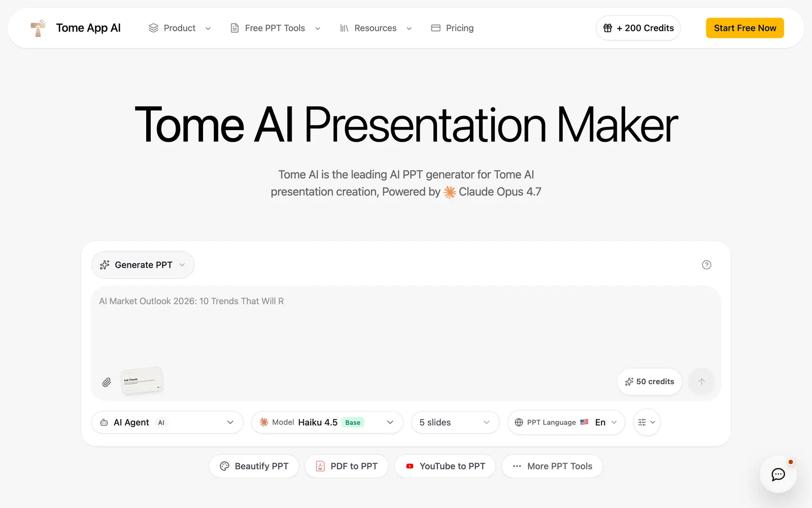Click the document icon beside Free PPT Tools
The height and width of the screenshot is (508, 812).
pyautogui.click(x=234, y=28)
